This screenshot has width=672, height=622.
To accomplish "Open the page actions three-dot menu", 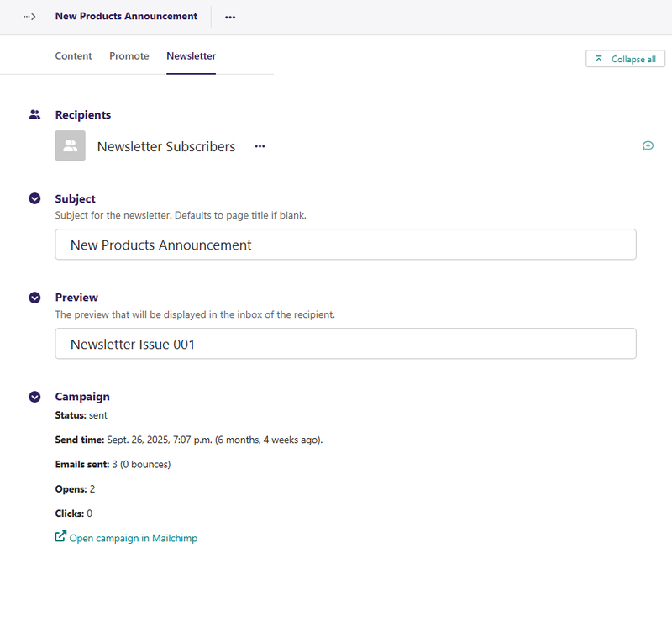I will (230, 17).
